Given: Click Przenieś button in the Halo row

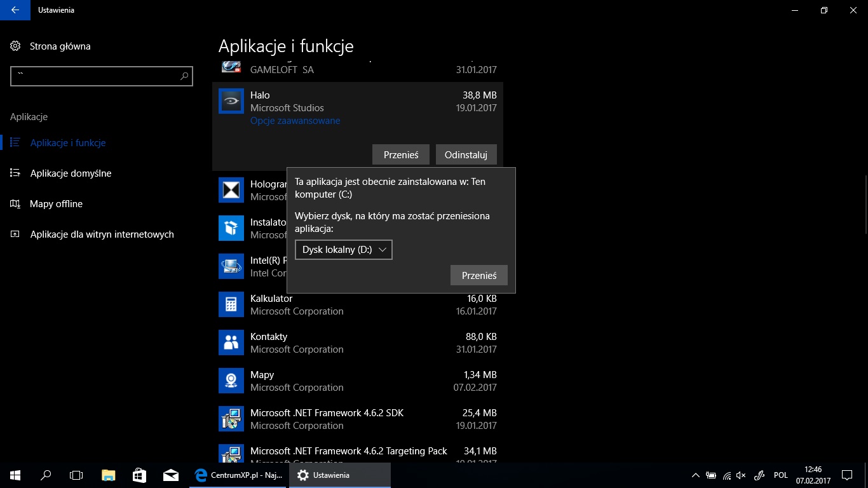Looking at the screenshot, I should [401, 154].
